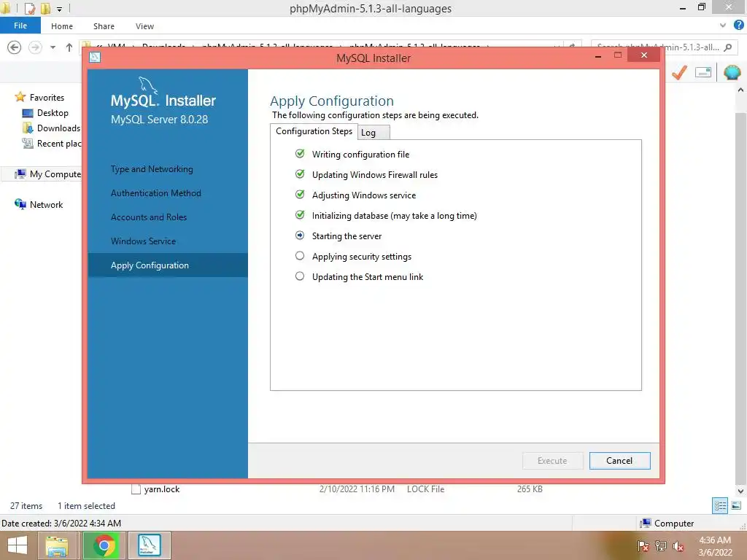Click the Applying security settings status circle
This screenshot has width=747, height=560.
click(x=300, y=256)
